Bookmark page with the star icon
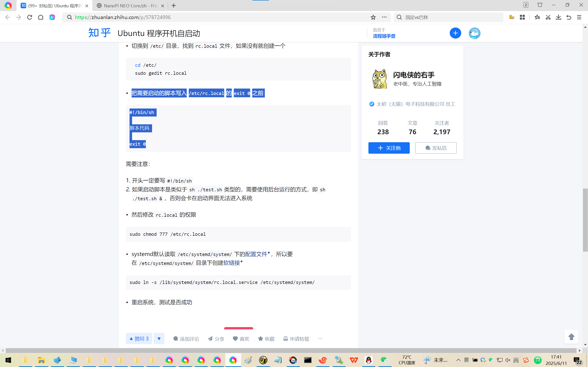 point(373,17)
